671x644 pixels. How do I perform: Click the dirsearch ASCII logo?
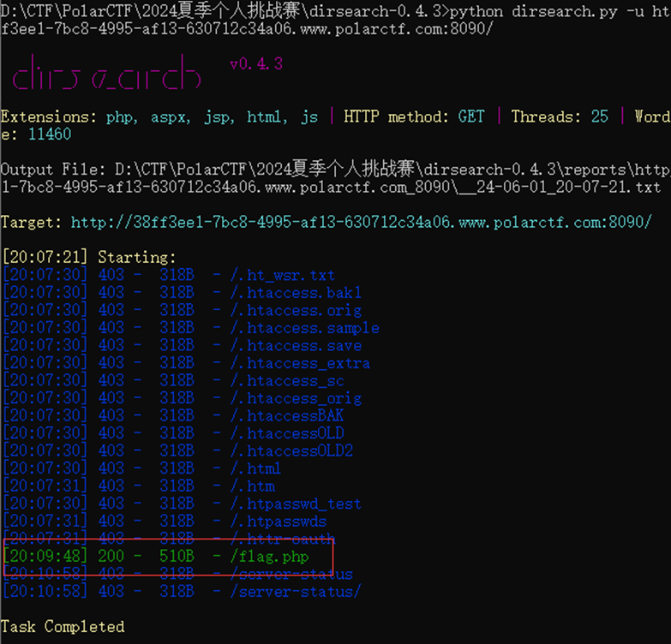point(105,75)
